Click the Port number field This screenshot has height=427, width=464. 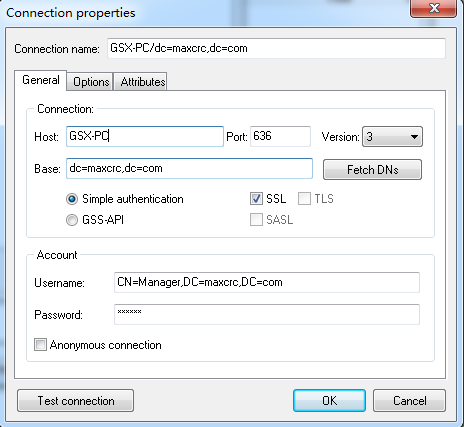click(x=280, y=136)
